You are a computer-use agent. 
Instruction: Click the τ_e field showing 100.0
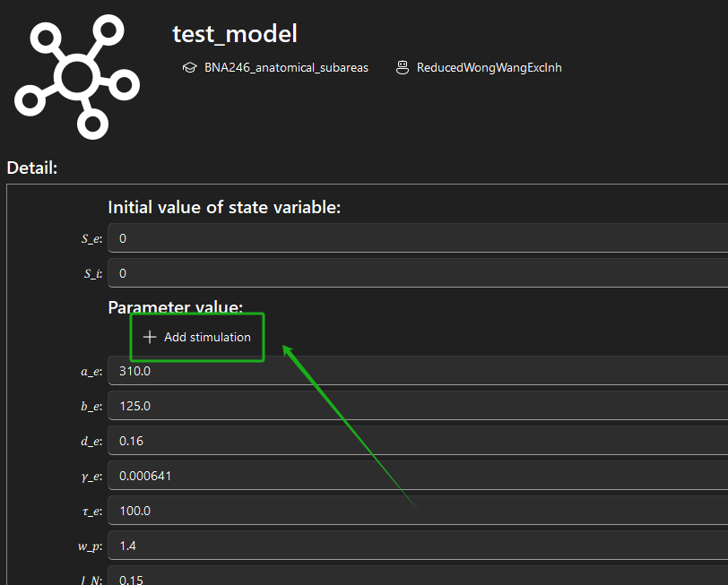(418, 511)
